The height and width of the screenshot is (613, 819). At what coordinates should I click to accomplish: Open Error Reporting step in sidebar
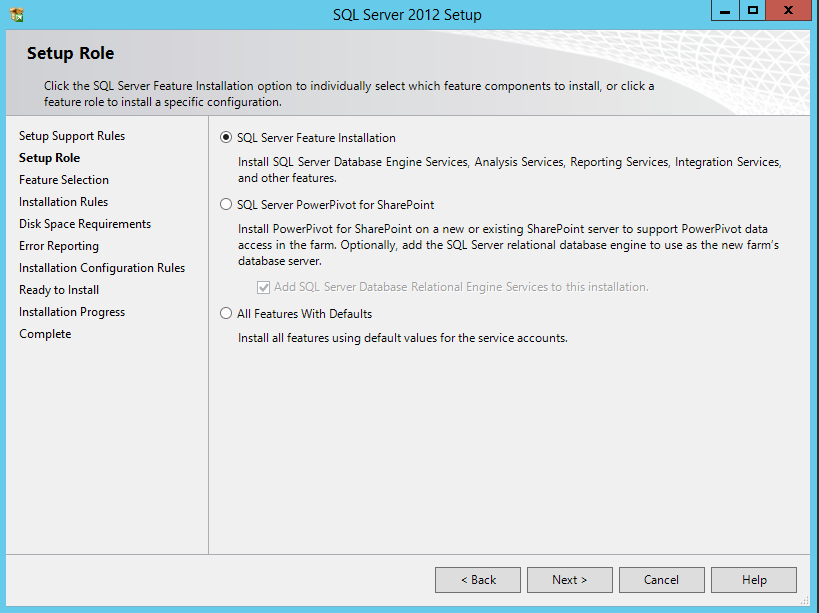pyautogui.click(x=59, y=246)
